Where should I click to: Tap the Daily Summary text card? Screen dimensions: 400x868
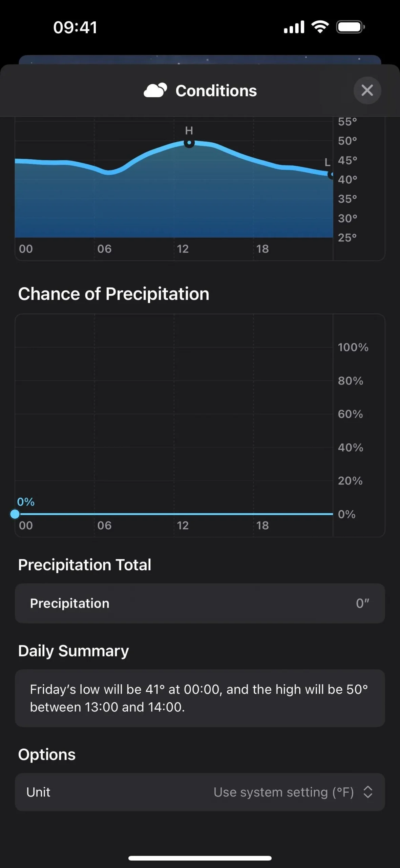pyautogui.click(x=200, y=698)
